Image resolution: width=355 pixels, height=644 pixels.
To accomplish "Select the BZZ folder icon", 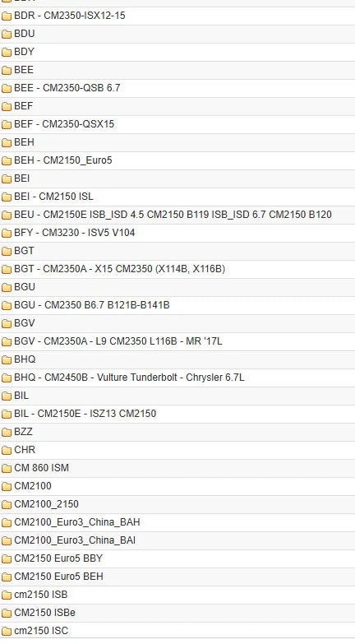I will coord(7,432).
